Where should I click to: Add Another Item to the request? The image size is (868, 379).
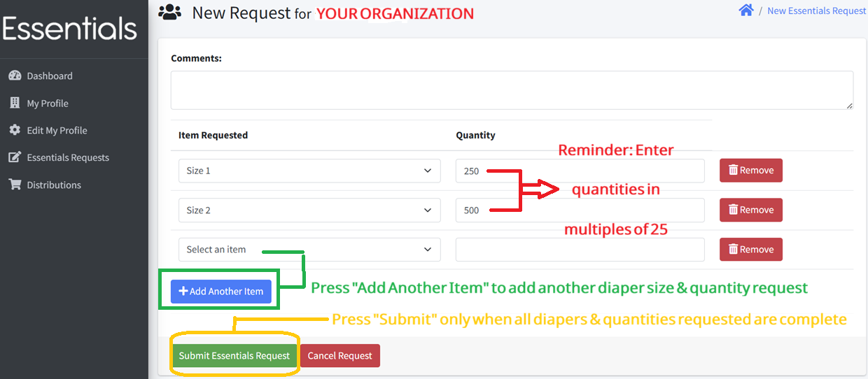point(221,291)
